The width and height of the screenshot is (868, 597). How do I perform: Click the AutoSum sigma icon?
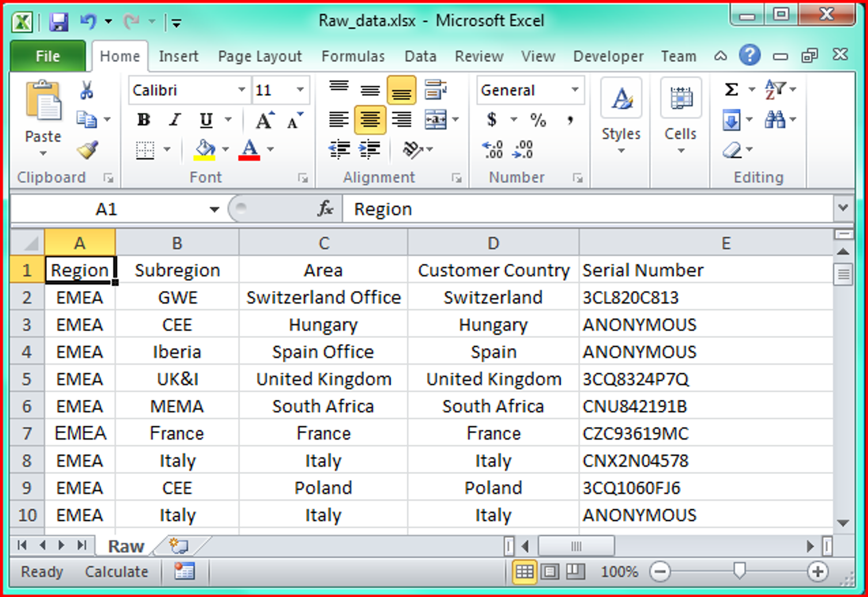coord(730,89)
